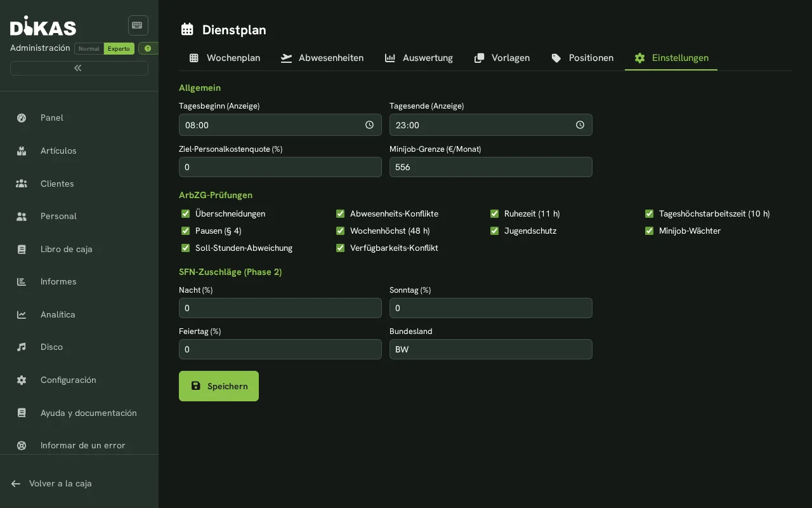Click the Vorlagen copy icon
Image resolution: width=812 pixels, height=508 pixels.
pos(480,58)
